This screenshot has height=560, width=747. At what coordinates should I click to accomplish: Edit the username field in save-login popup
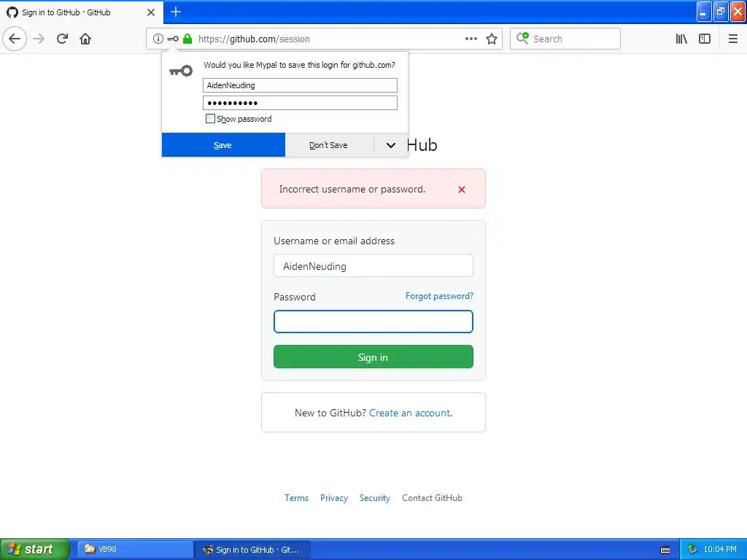tap(300, 85)
